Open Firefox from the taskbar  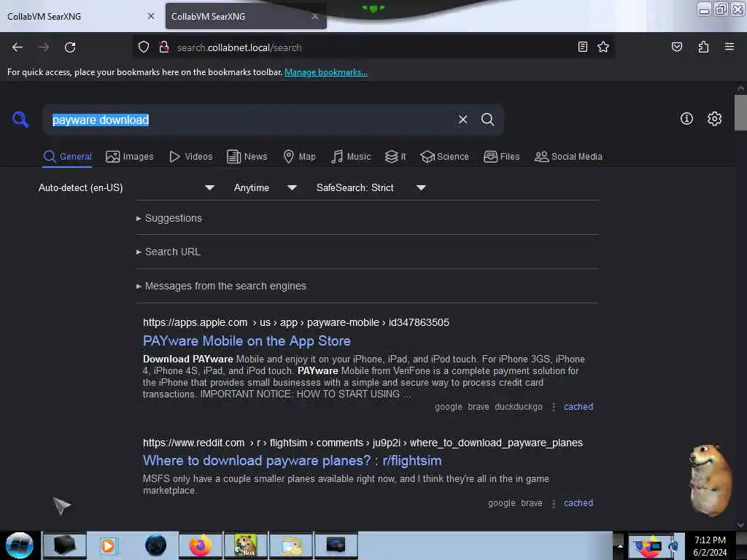(201, 545)
